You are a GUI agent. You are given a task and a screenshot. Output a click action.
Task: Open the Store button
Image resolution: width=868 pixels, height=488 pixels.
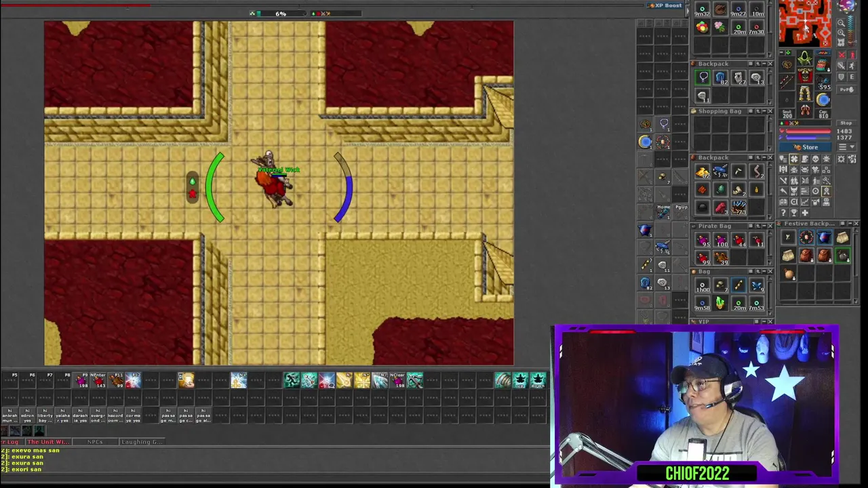click(x=805, y=147)
